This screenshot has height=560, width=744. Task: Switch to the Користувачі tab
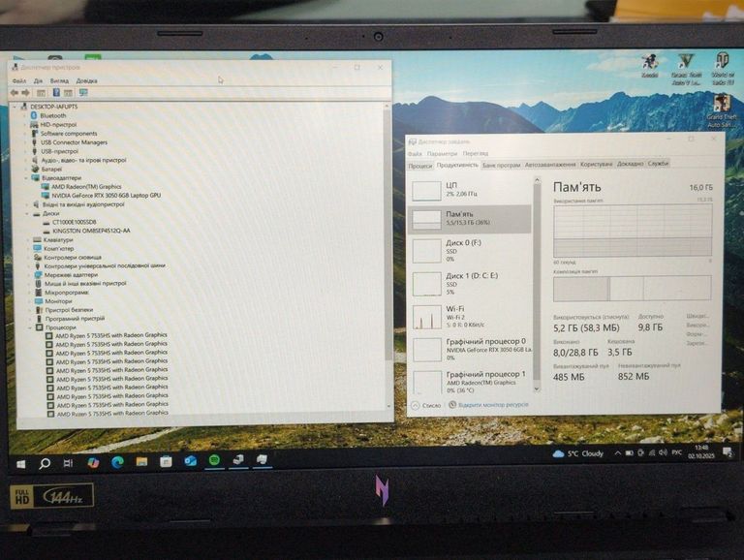coord(596,164)
